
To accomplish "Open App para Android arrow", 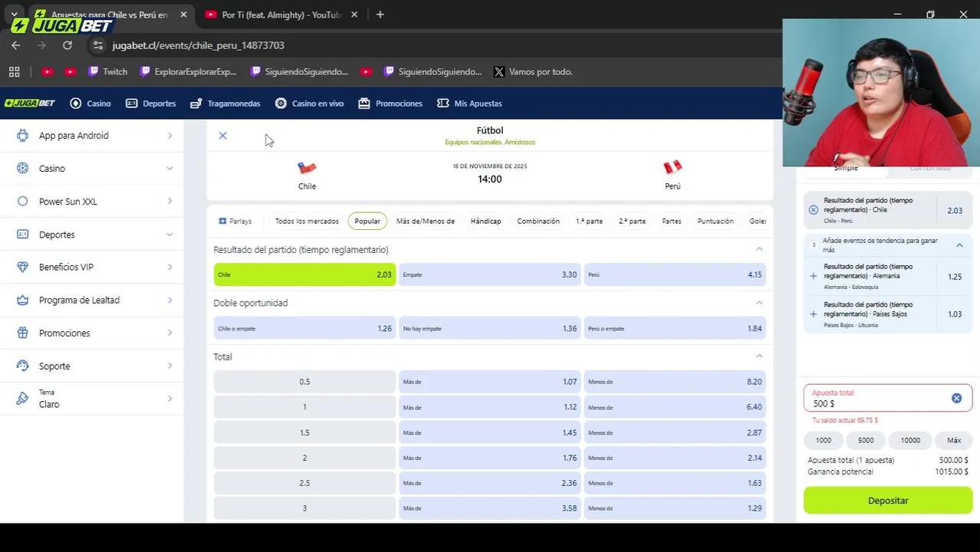I will 169,136.
